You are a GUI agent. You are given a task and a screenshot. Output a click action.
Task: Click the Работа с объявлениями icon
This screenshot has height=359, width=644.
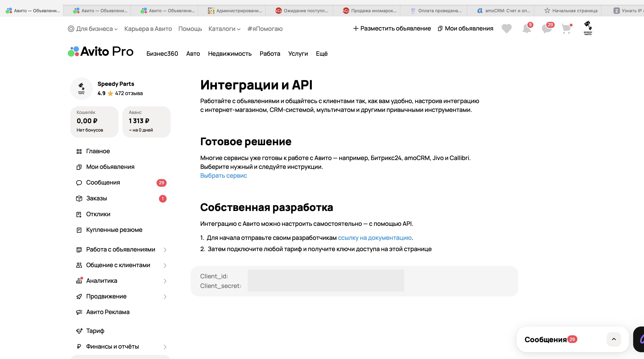point(79,249)
